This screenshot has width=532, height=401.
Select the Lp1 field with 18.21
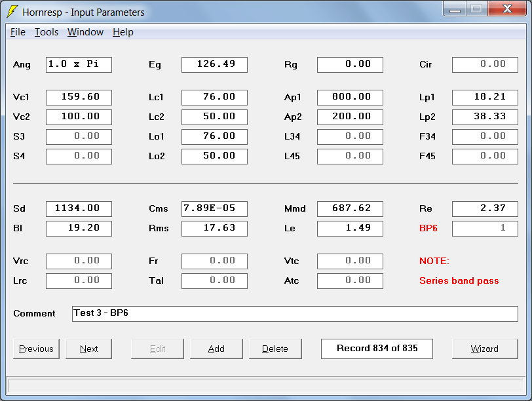[x=485, y=98]
